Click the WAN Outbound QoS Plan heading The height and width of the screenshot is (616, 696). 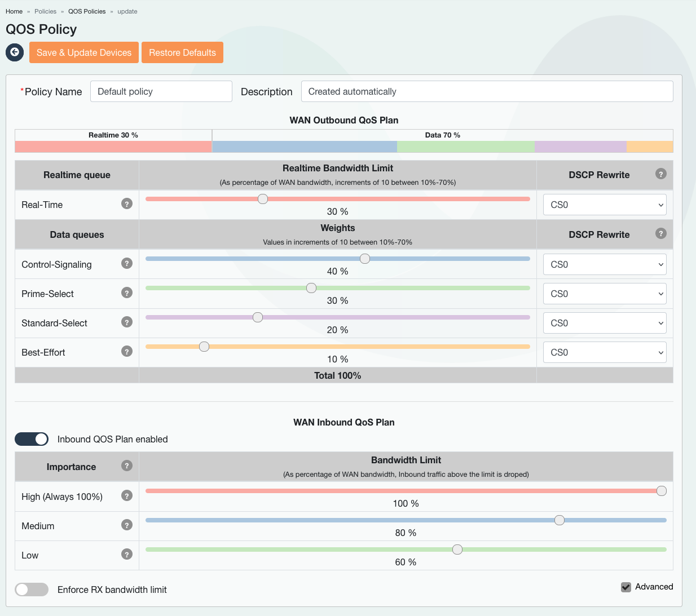[344, 120]
